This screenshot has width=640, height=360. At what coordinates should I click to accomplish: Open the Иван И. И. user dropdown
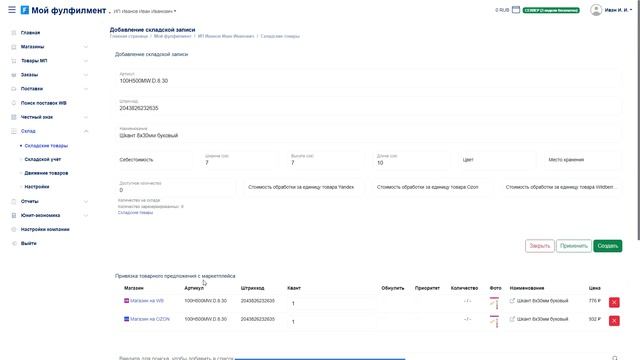pyautogui.click(x=618, y=10)
